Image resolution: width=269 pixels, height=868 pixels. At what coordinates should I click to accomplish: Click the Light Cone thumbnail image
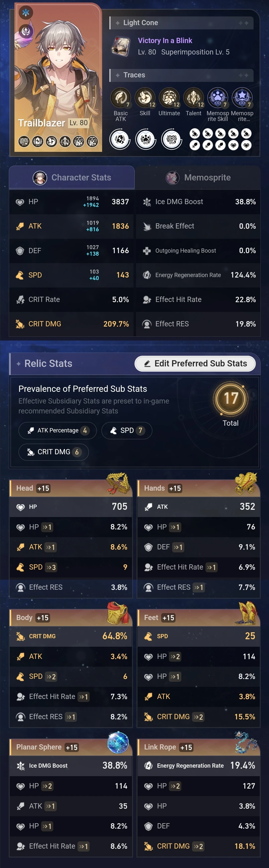point(121,46)
